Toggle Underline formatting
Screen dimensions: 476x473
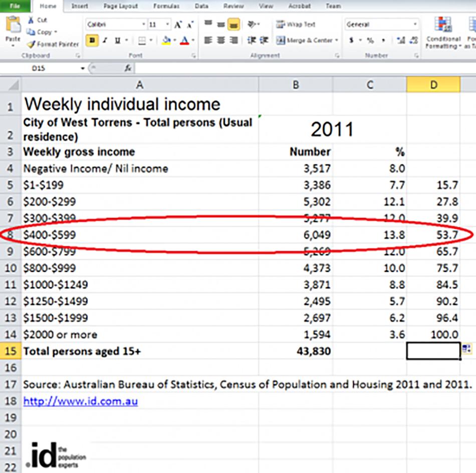coord(118,41)
